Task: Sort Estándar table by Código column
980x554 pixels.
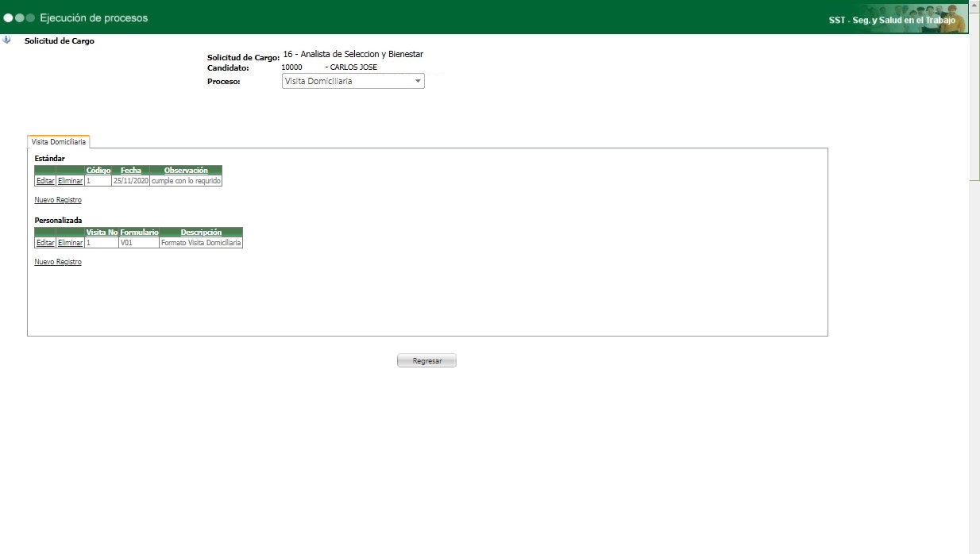Action: click(x=98, y=170)
